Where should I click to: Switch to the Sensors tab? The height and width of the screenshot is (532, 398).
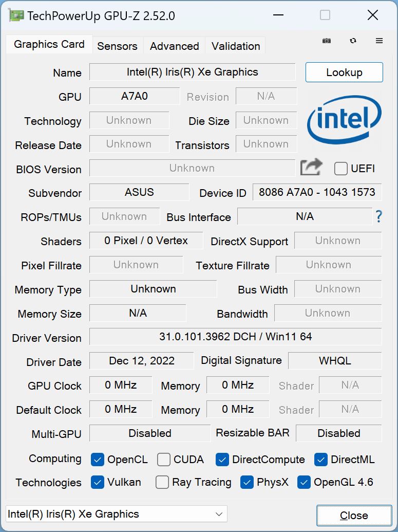117,46
